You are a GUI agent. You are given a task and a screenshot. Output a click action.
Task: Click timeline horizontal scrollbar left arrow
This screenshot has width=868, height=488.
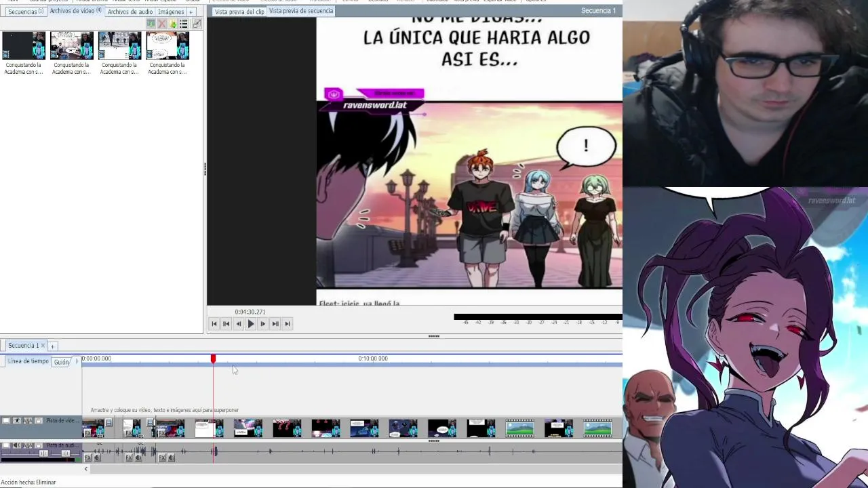point(86,469)
